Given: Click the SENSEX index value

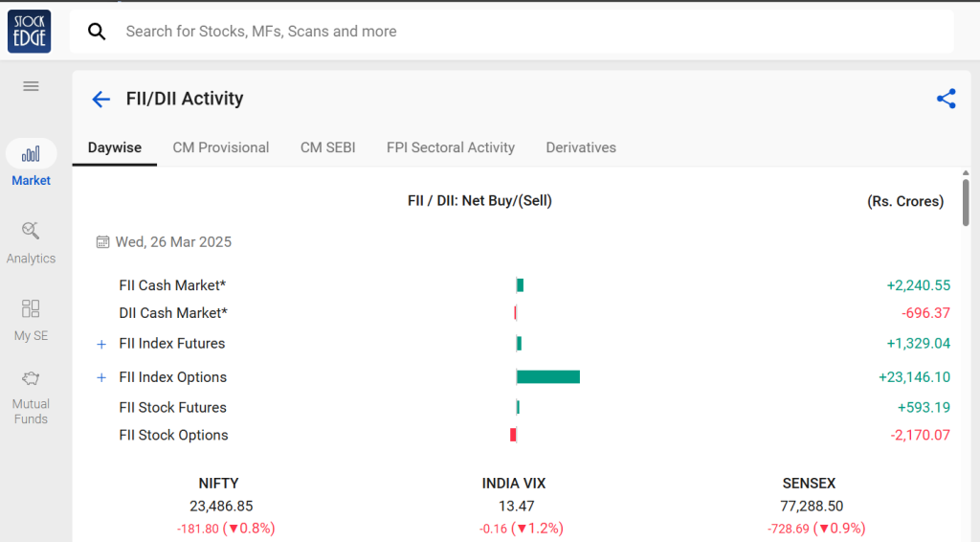Looking at the screenshot, I should 812,506.
